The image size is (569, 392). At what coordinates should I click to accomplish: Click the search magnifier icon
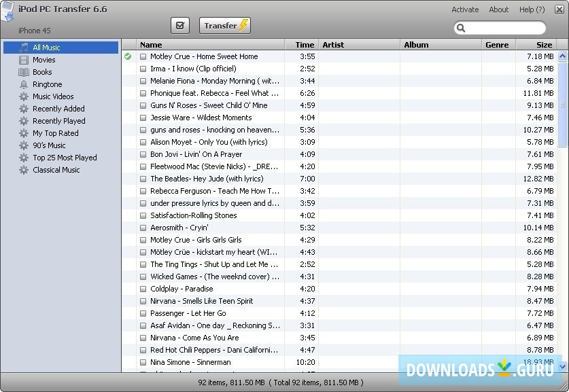coord(461,28)
